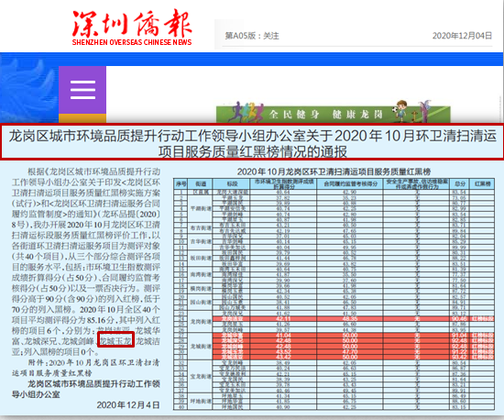The image size is (504, 420).
Task: Click the 91.22 total score
Action: 459,351
